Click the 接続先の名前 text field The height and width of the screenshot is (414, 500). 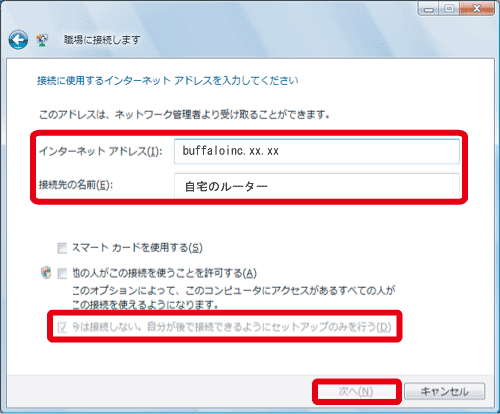316,186
